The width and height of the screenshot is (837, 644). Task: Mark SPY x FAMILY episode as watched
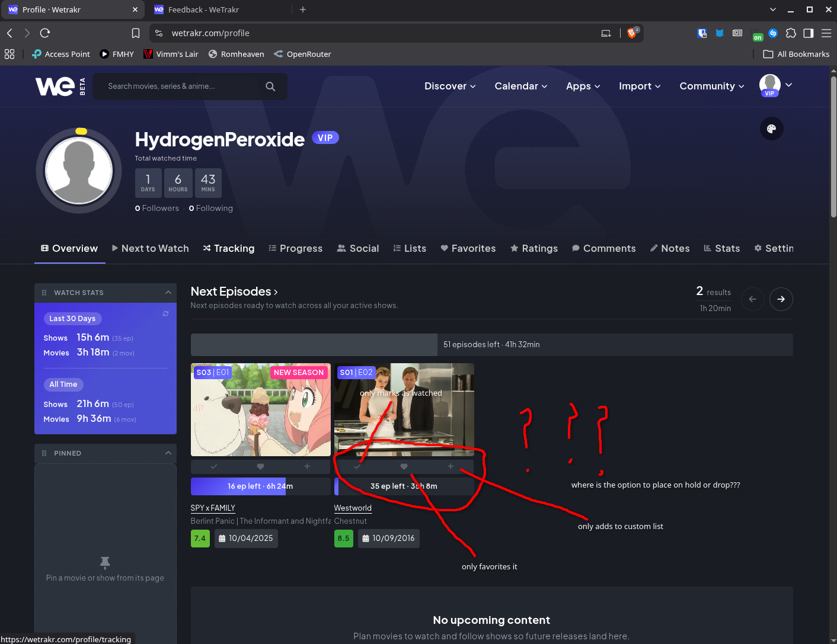click(214, 467)
